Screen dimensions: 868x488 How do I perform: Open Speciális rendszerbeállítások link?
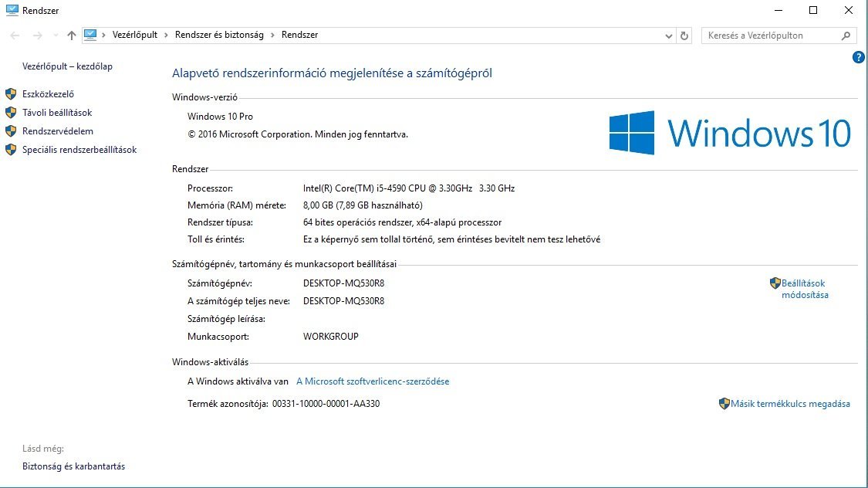click(x=79, y=150)
